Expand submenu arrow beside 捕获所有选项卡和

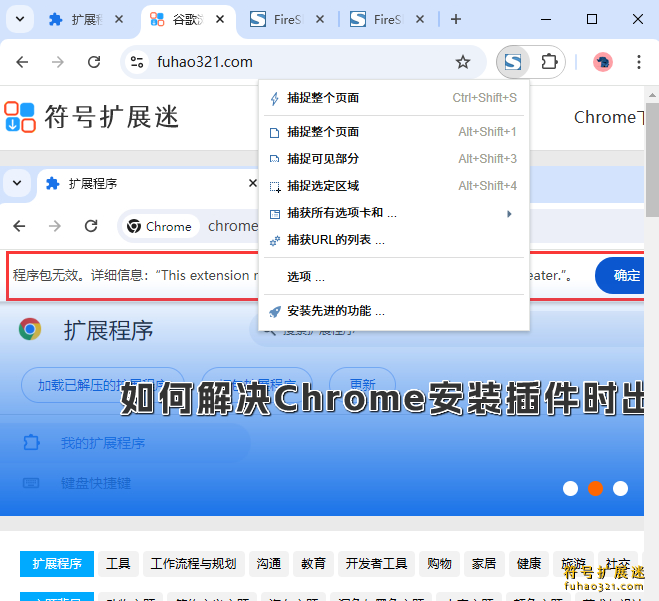tap(509, 214)
